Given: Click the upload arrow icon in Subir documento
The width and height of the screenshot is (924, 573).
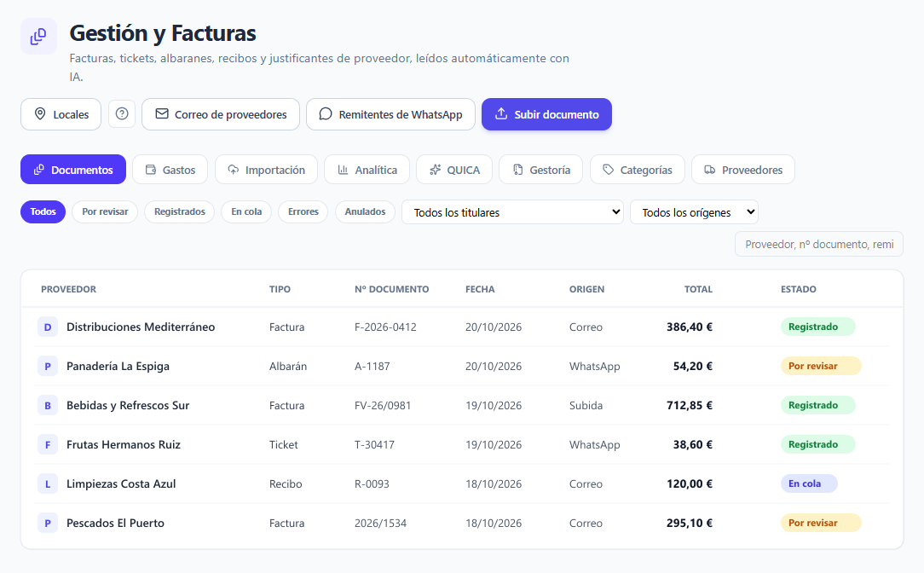Looking at the screenshot, I should 501,113.
